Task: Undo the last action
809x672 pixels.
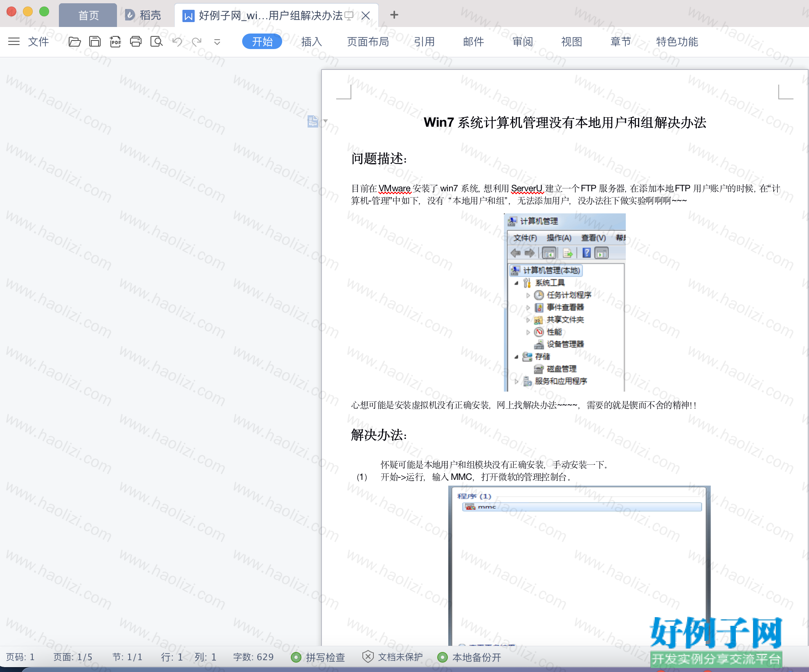Action: coord(177,41)
